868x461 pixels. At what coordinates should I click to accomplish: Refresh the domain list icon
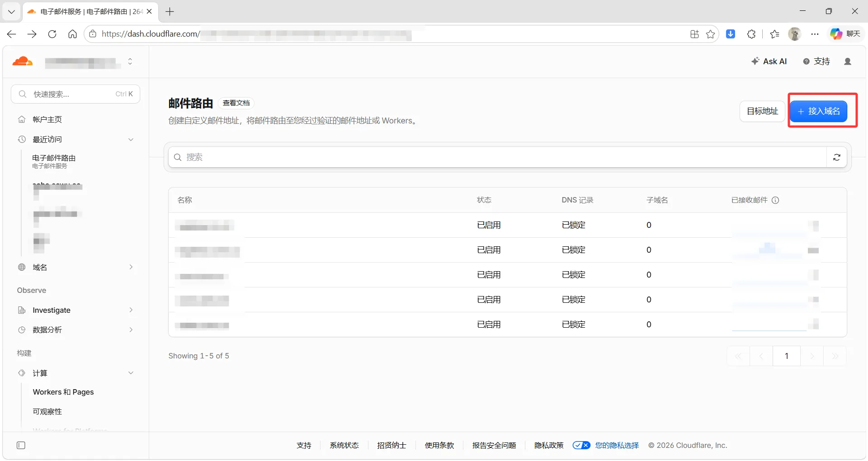click(837, 157)
